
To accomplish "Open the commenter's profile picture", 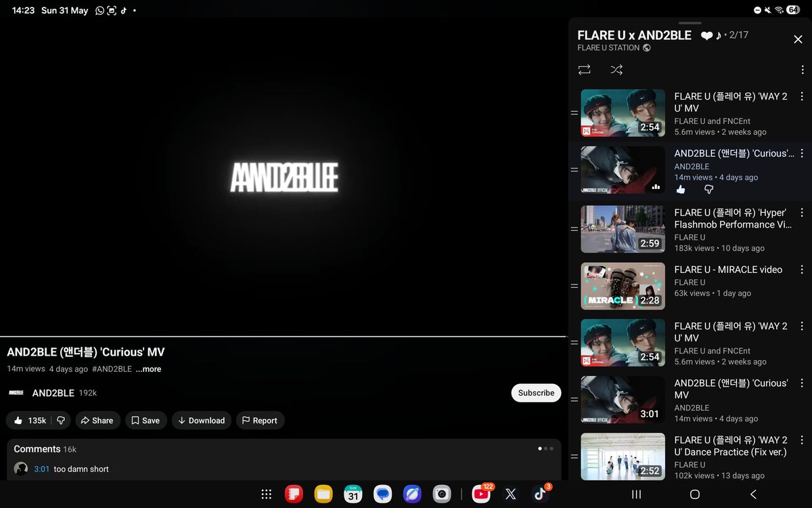I will tap(21, 469).
